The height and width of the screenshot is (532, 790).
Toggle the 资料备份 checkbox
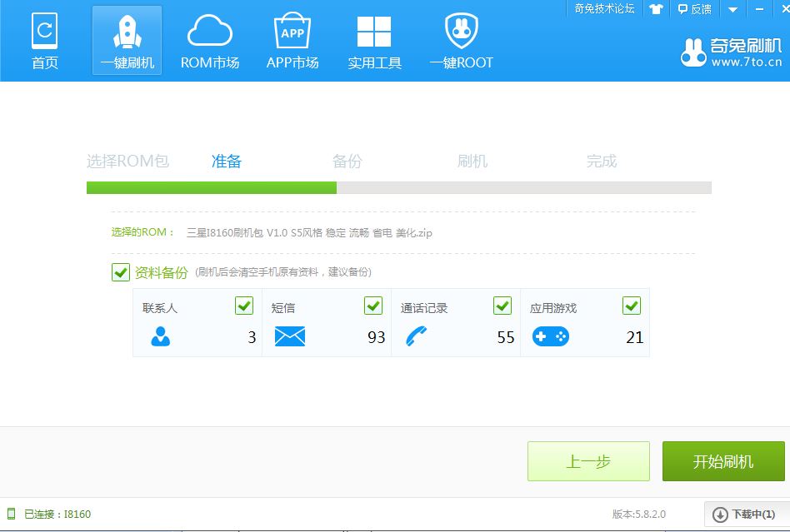(x=121, y=272)
